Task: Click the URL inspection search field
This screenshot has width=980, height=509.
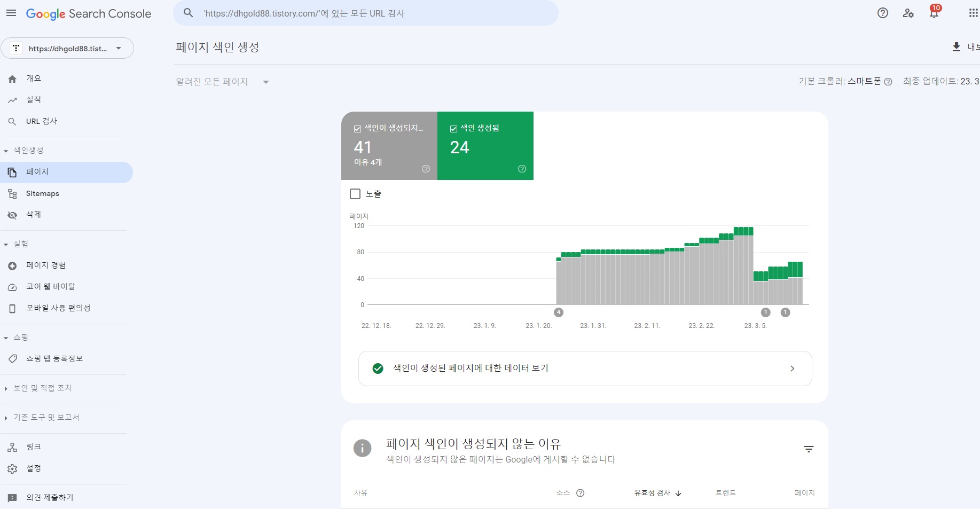Action: [366, 13]
